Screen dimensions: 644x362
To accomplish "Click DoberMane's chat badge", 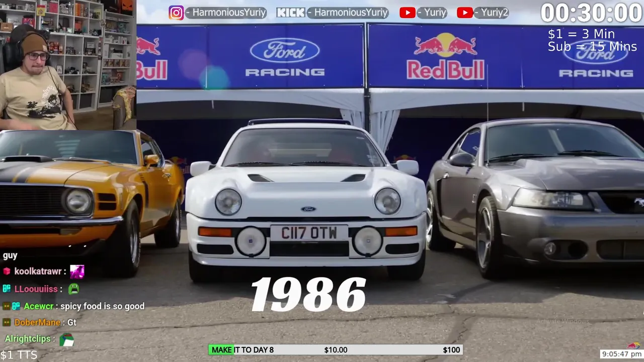I will click(x=7, y=322).
